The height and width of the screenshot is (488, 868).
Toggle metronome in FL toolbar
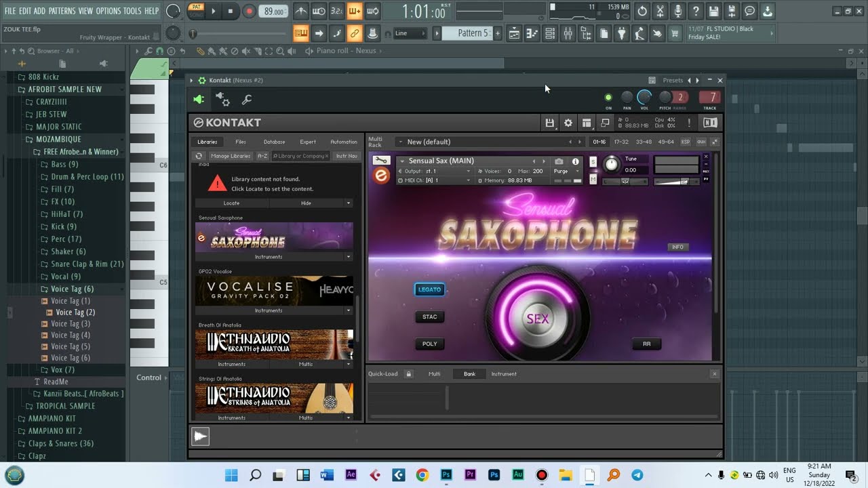pyautogui.click(x=301, y=11)
